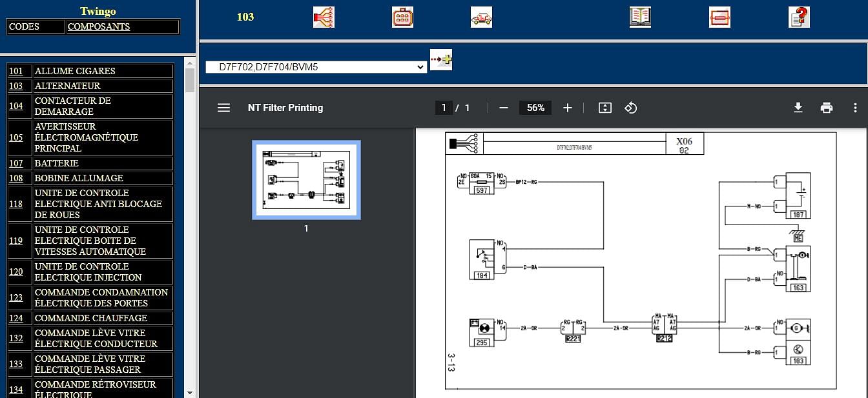The image size is (868, 398).
Task: Open component code 120 link
Action: click(x=15, y=272)
